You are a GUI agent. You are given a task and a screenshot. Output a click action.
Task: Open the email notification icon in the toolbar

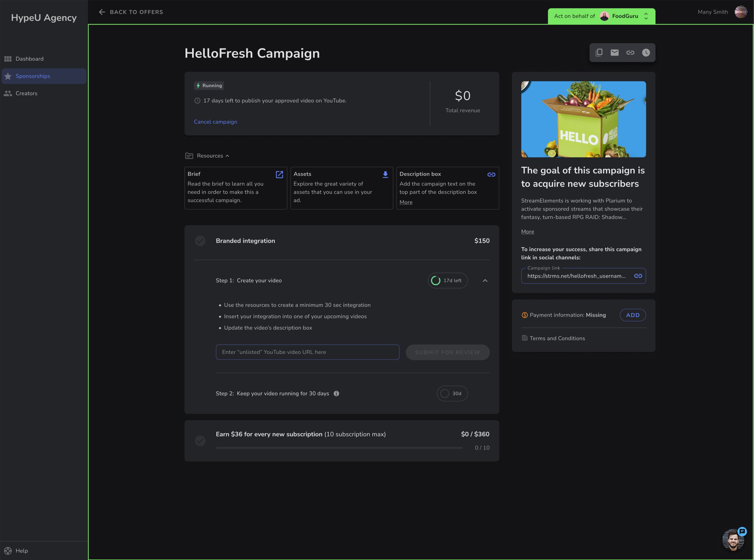(x=614, y=53)
